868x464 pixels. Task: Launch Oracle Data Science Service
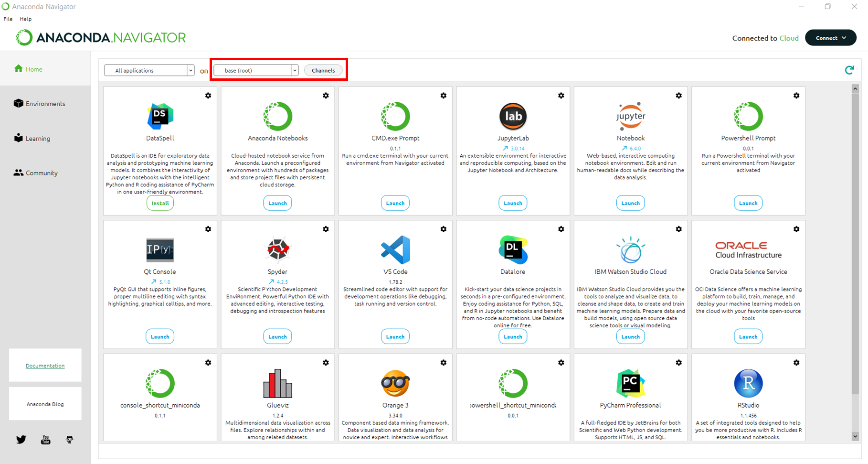[748, 336]
